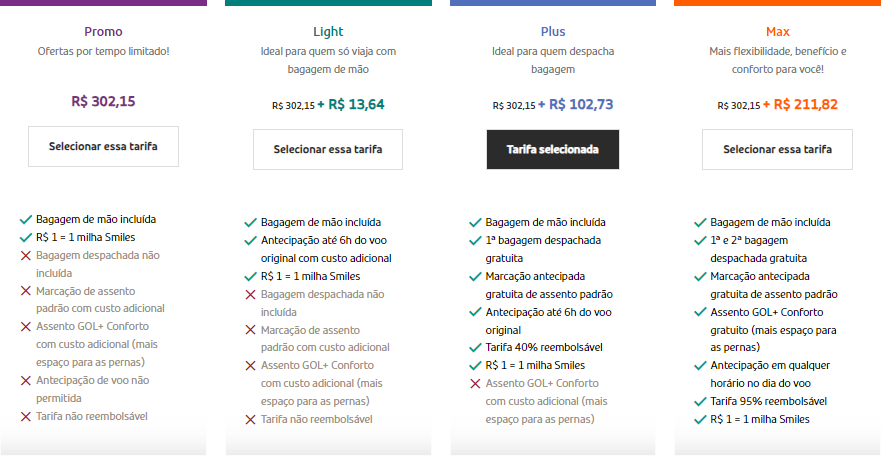The width and height of the screenshot is (881, 456).
Task: Click checkmark beside Promo's Bagagem de mão incluída
Action: tap(25, 220)
